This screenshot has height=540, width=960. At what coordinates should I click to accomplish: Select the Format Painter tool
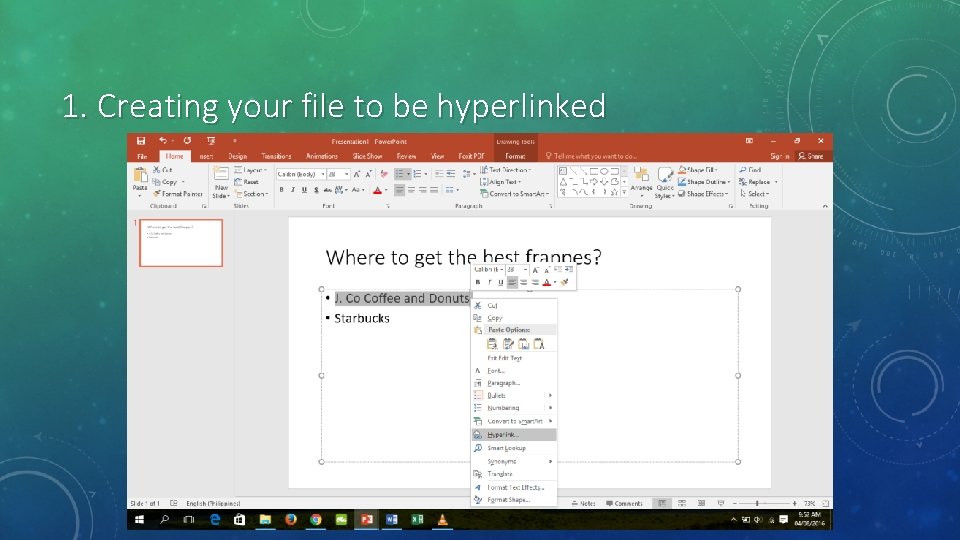point(178,193)
